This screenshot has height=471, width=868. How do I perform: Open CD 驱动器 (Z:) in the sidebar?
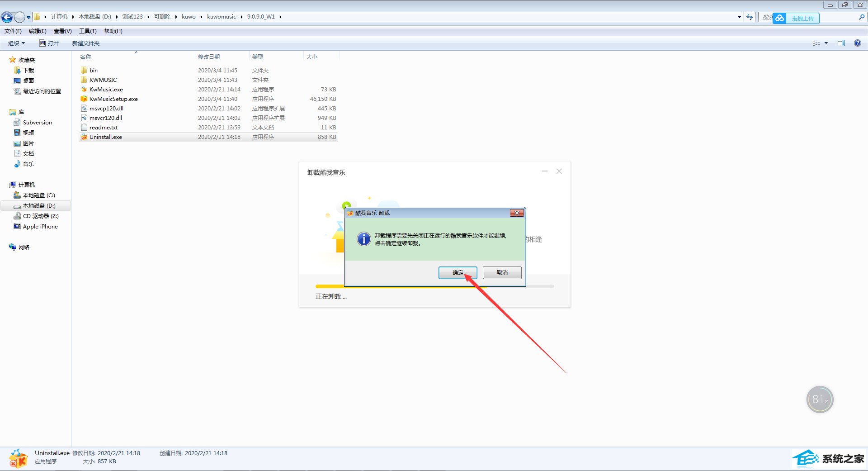(x=40, y=216)
